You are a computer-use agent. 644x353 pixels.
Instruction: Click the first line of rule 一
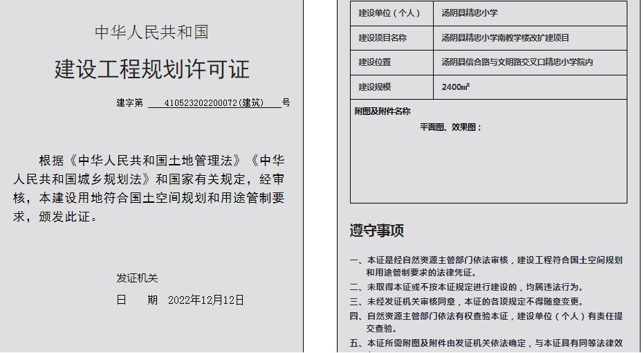[486, 260]
